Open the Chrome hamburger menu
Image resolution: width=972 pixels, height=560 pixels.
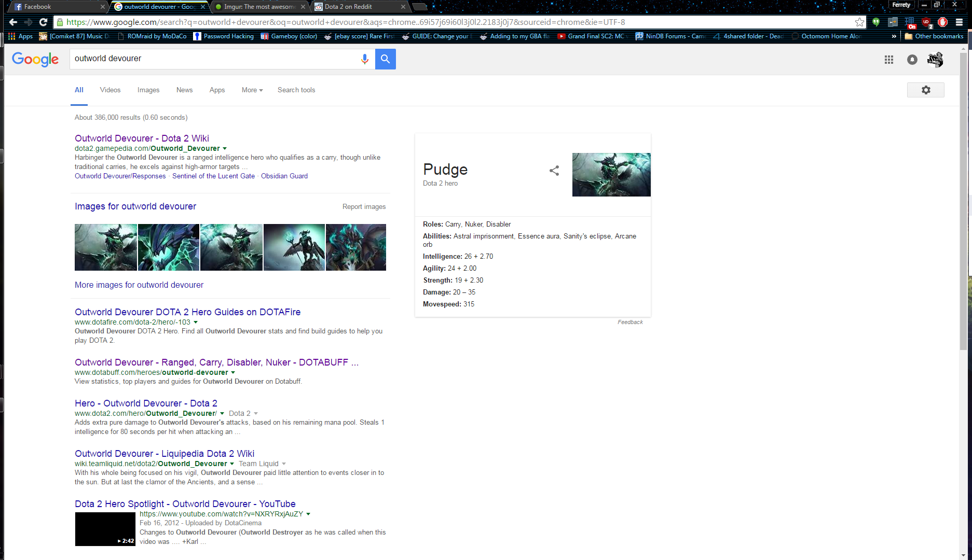coord(959,22)
